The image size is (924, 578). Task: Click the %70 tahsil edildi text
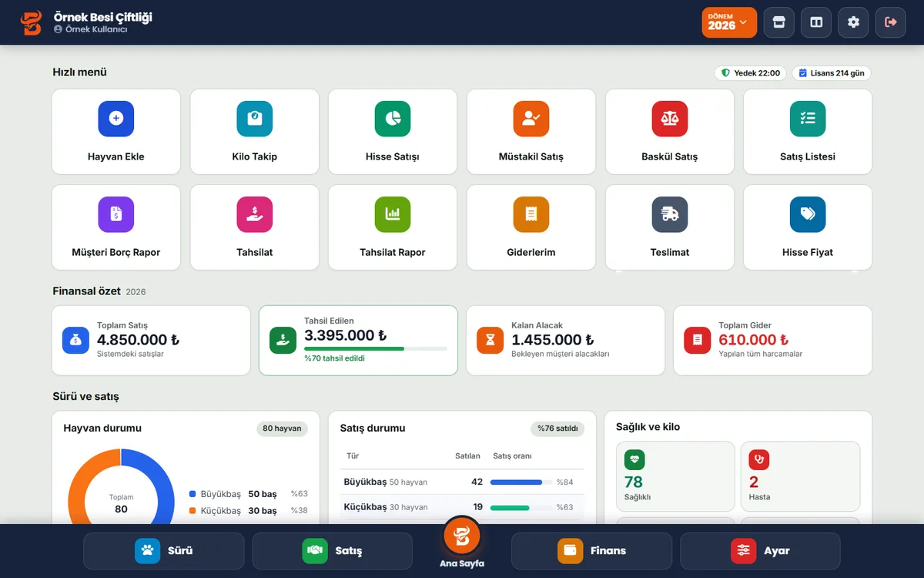pyautogui.click(x=334, y=358)
